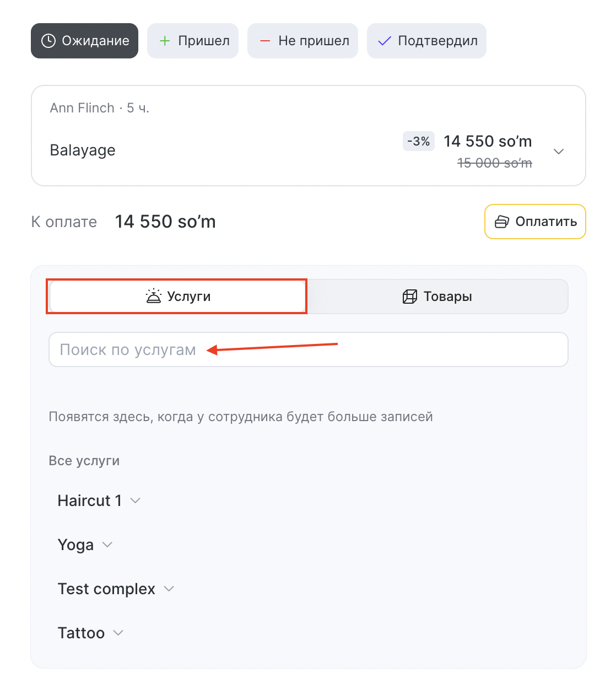Screen dimensions: 616x689
Task: Mark the client as Не пришел
Action: [303, 41]
